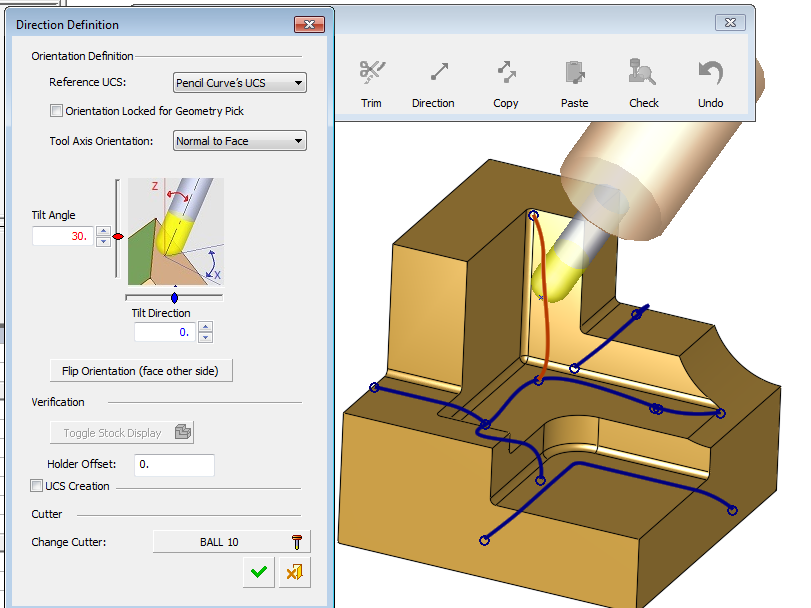Viewport: 811px width, 608px height.
Task: Open the Reference UCS dropdown
Action: pyautogui.click(x=240, y=82)
